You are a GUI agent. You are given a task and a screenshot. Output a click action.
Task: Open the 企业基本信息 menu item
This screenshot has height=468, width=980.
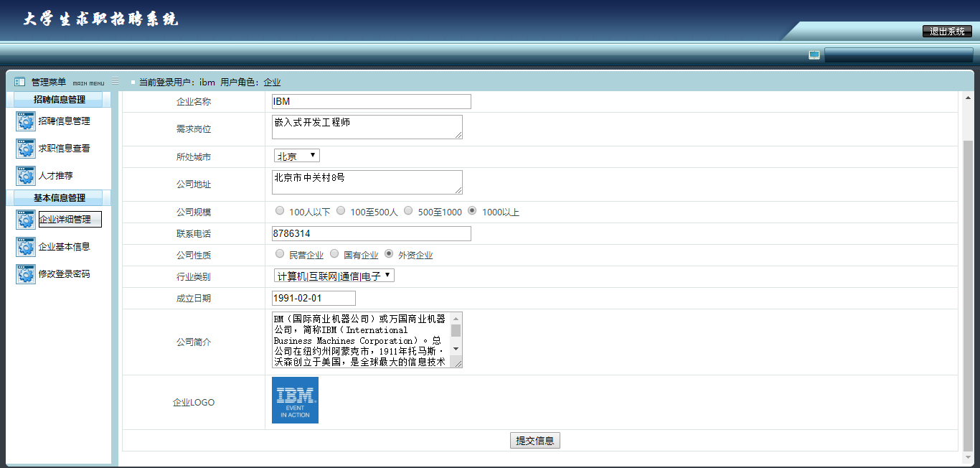[65, 247]
